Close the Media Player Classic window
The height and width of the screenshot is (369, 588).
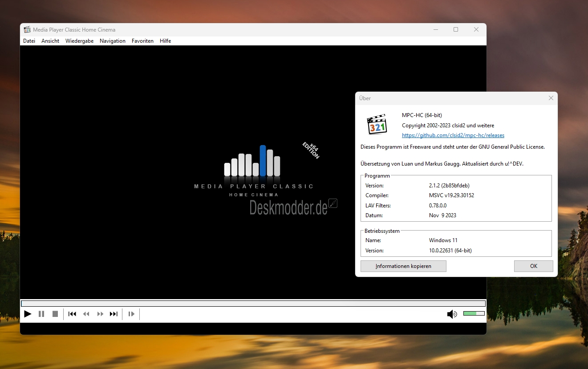[476, 29]
